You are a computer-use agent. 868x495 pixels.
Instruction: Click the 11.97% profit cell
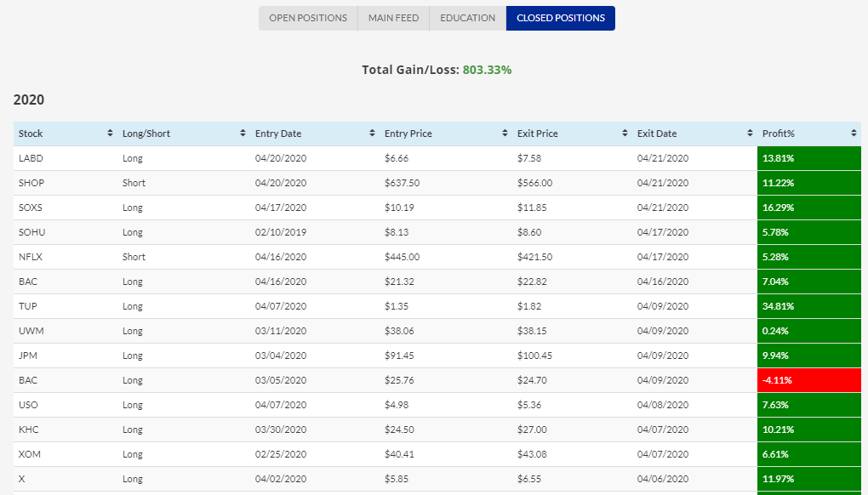[x=808, y=479]
